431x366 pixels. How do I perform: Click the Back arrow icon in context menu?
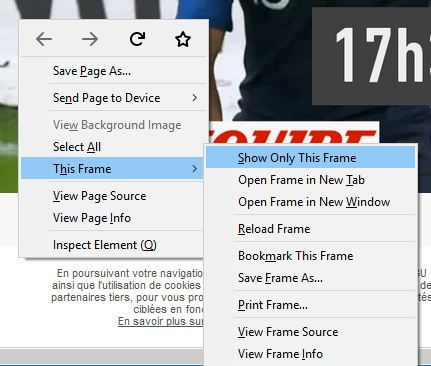(x=44, y=39)
